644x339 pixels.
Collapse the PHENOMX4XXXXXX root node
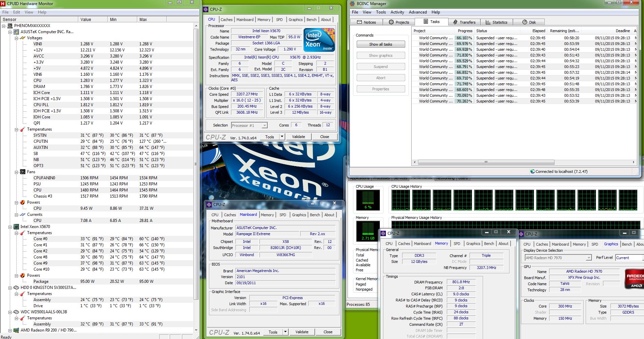[x=4, y=26]
